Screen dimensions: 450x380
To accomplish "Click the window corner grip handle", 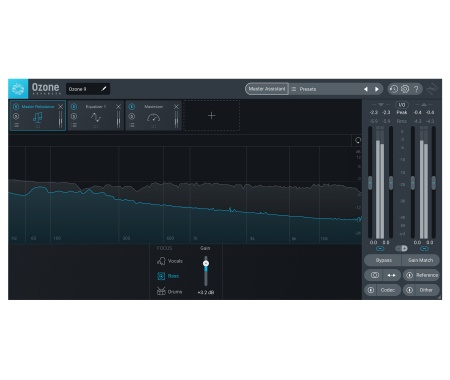I will [439, 297].
